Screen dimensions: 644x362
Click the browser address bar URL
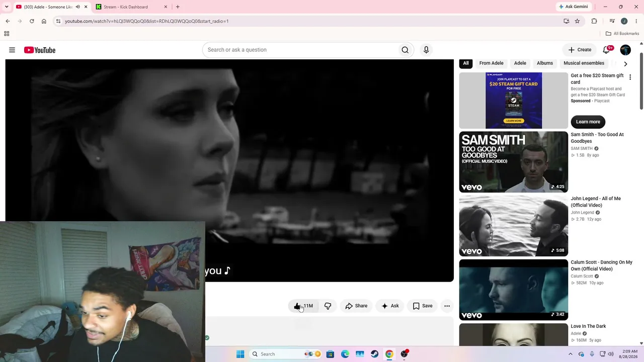pyautogui.click(x=147, y=21)
